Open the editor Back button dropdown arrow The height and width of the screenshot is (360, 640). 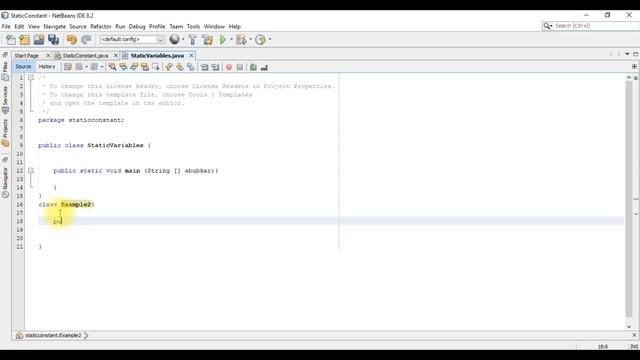coord(86,67)
